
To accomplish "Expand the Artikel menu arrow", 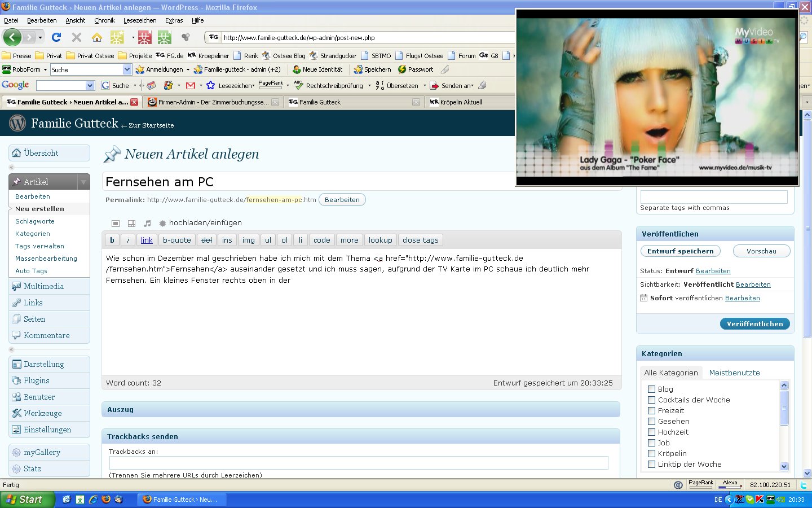I will 83,182.
